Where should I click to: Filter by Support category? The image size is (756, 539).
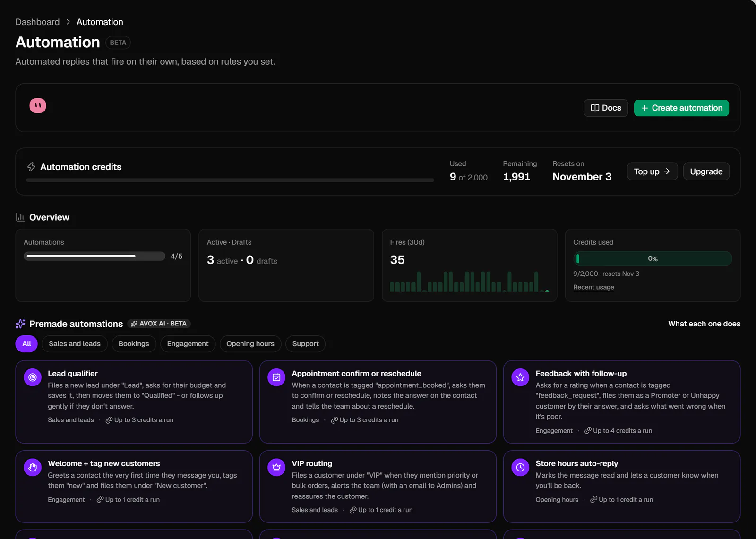[x=305, y=344]
